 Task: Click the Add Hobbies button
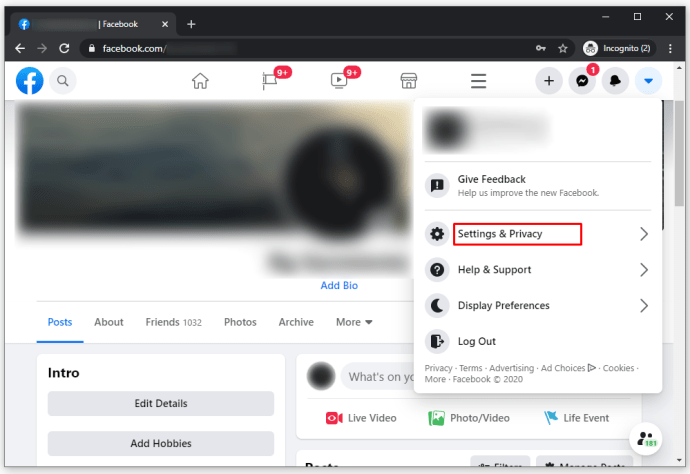pyautogui.click(x=161, y=444)
